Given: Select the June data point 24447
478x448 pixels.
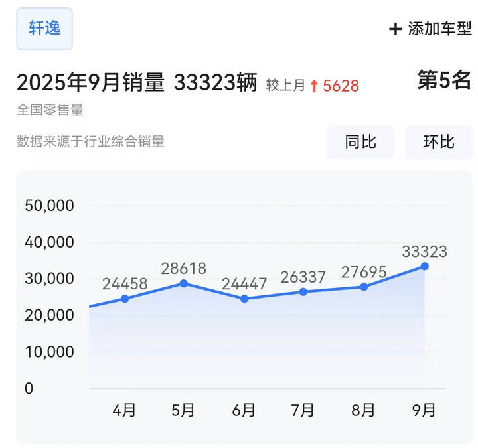Looking at the screenshot, I should (x=244, y=299).
